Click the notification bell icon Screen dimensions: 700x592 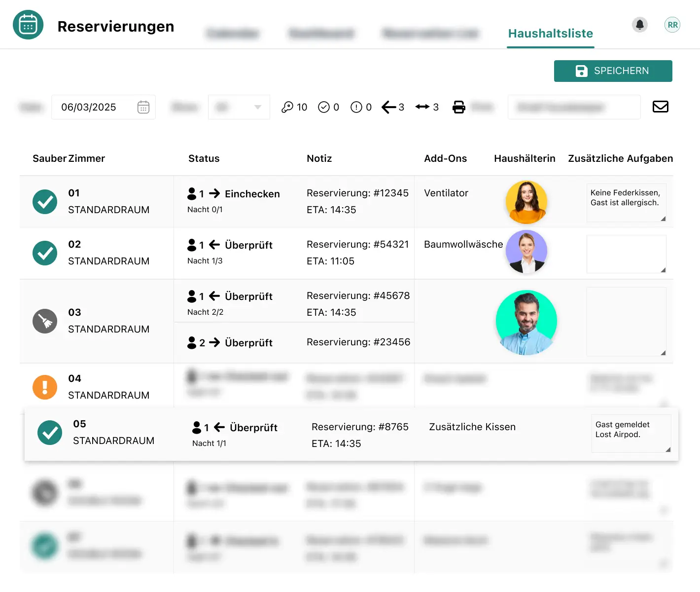[640, 25]
